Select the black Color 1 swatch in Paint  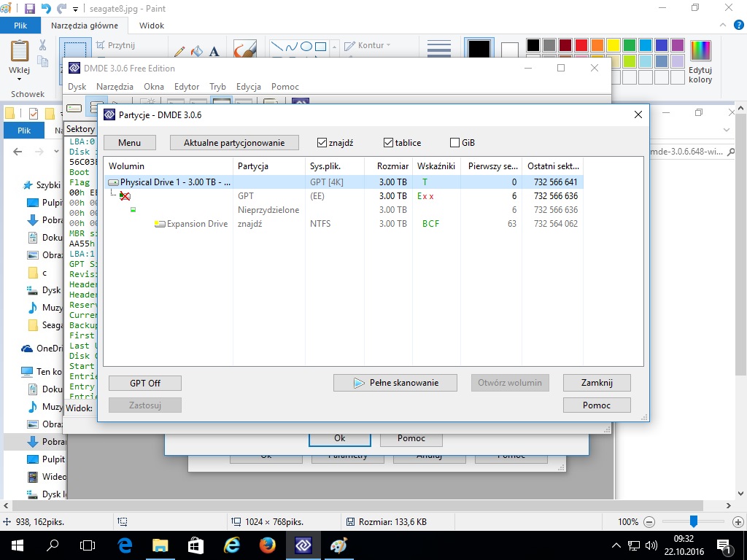click(479, 49)
